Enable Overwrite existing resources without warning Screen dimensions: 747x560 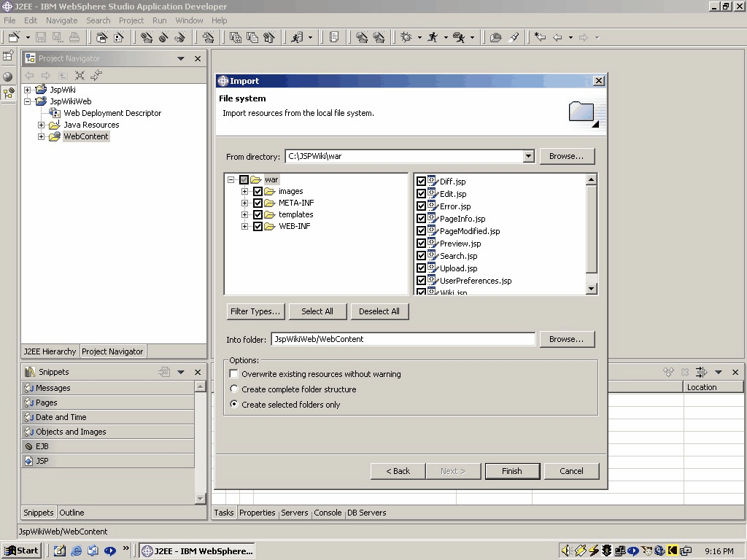[x=234, y=374]
